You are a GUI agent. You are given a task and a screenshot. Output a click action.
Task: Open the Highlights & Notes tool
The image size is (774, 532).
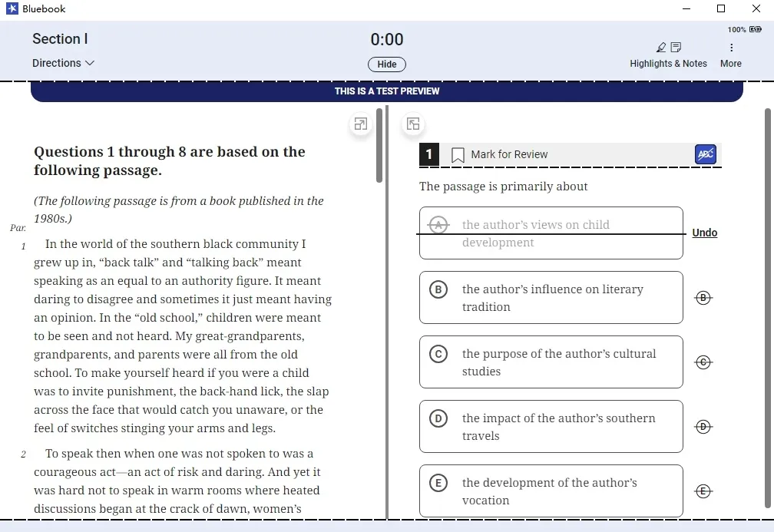[668, 55]
